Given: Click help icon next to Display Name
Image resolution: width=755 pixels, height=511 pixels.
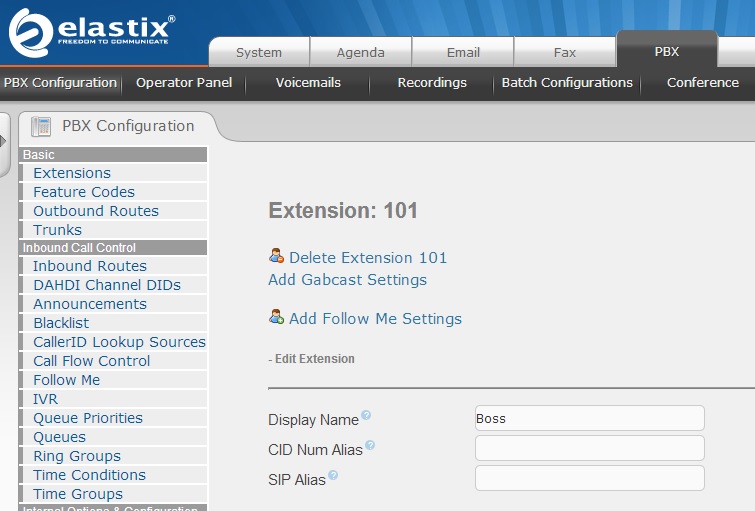Looking at the screenshot, I should pyautogui.click(x=366, y=416).
